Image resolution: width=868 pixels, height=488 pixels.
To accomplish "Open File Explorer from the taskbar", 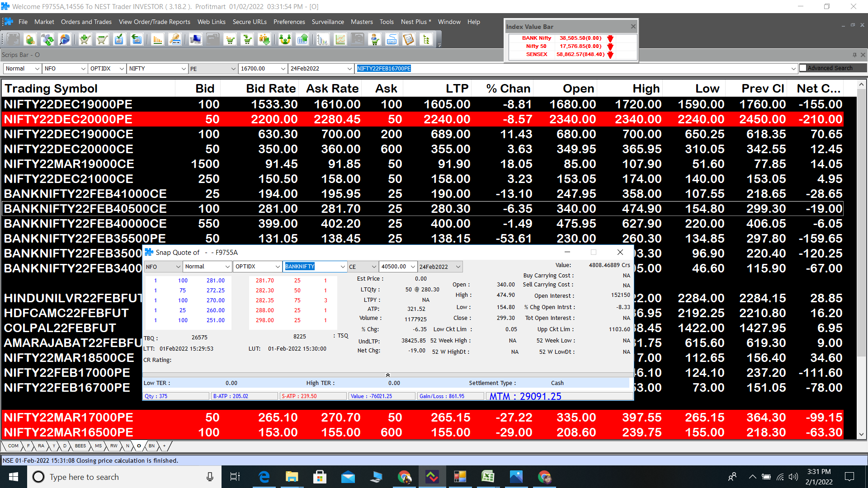I will tap(292, 477).
